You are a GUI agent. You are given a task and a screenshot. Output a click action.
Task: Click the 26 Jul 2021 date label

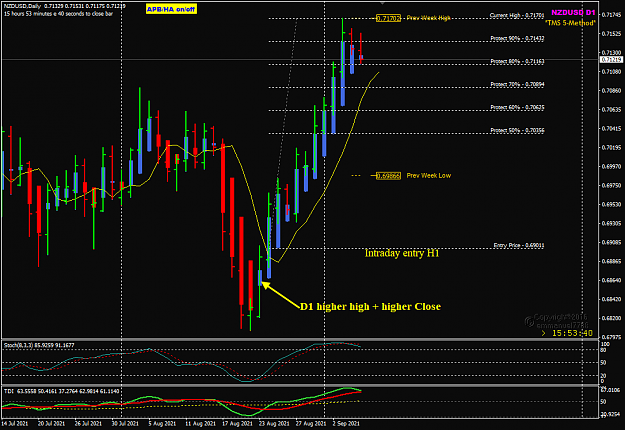88,424
